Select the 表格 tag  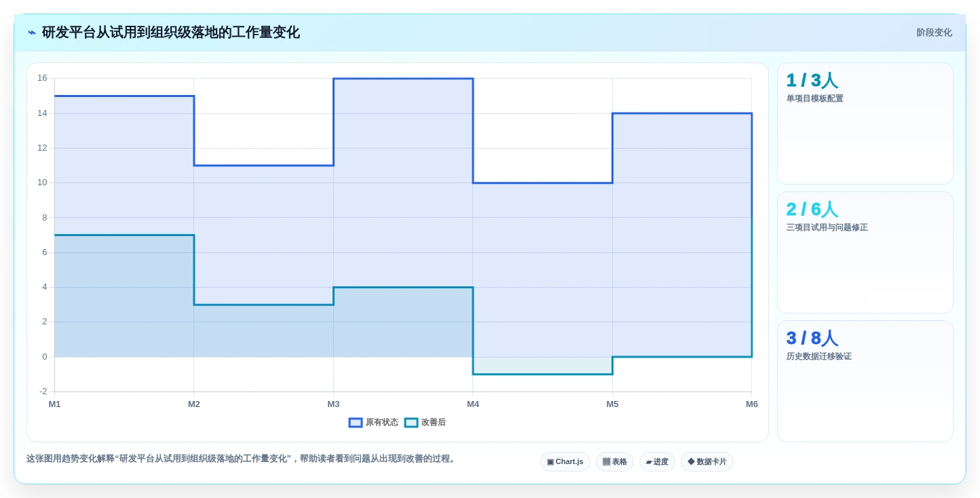(x=615, y=462)
